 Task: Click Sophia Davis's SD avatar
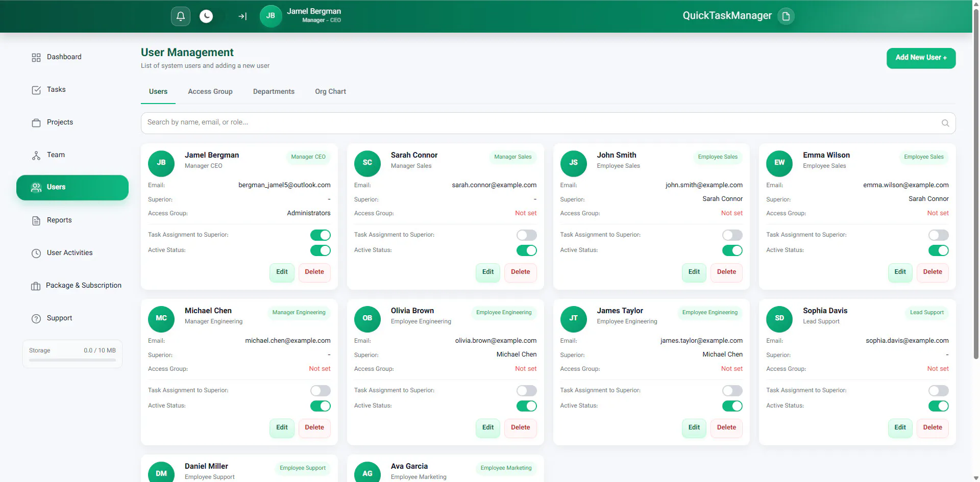pos(779,319)
